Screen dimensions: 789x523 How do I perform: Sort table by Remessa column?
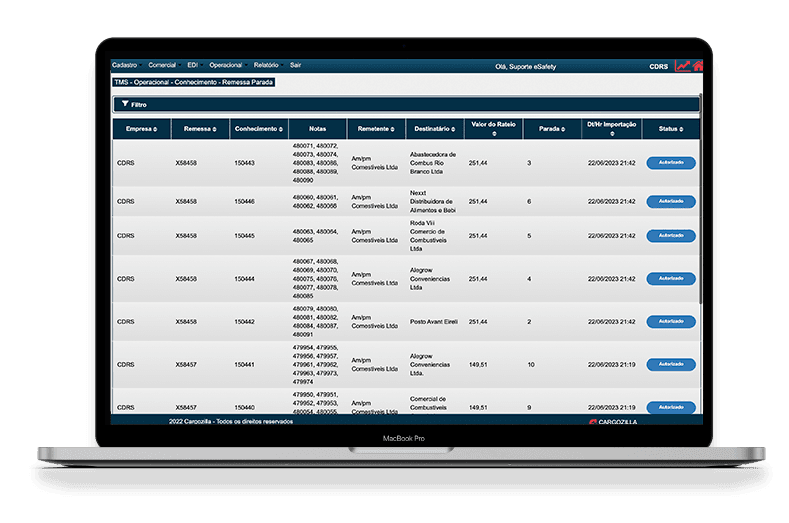200,129
